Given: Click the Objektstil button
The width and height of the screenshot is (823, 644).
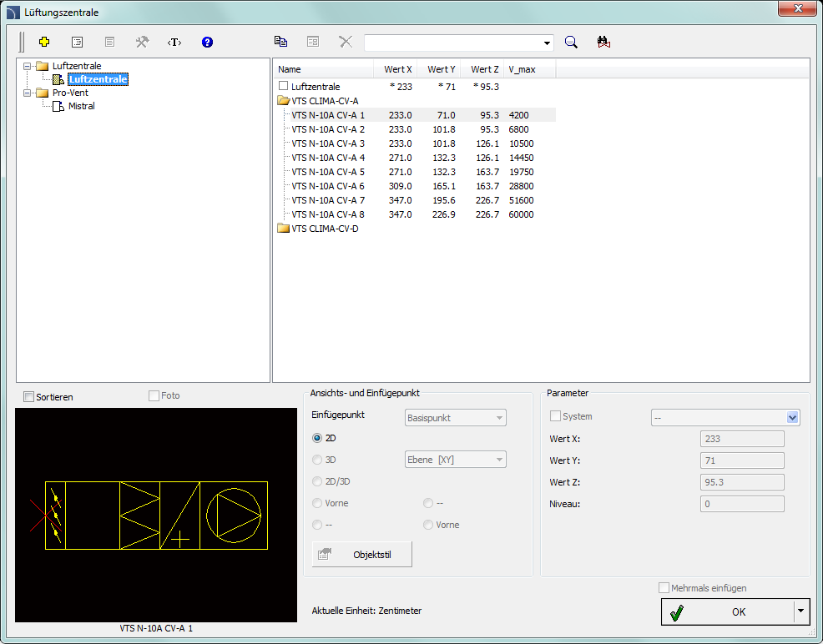Looking at the screenshot, I should point(362,555).
